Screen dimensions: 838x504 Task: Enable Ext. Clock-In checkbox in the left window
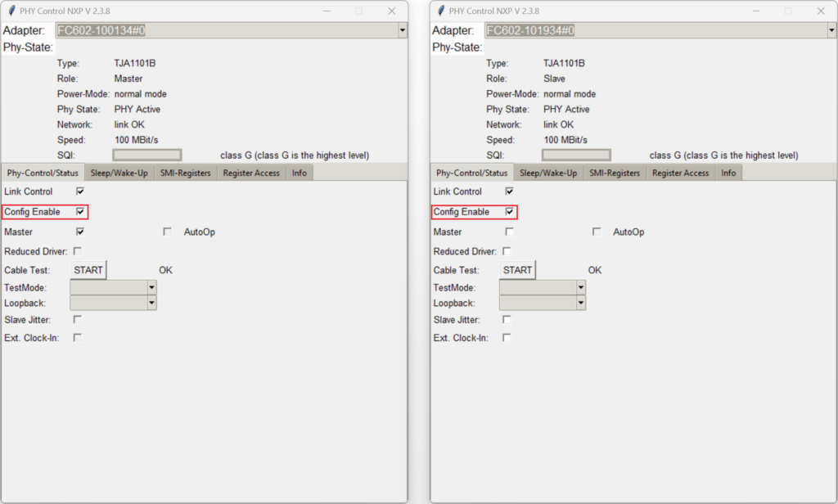[x=78, y=337]
